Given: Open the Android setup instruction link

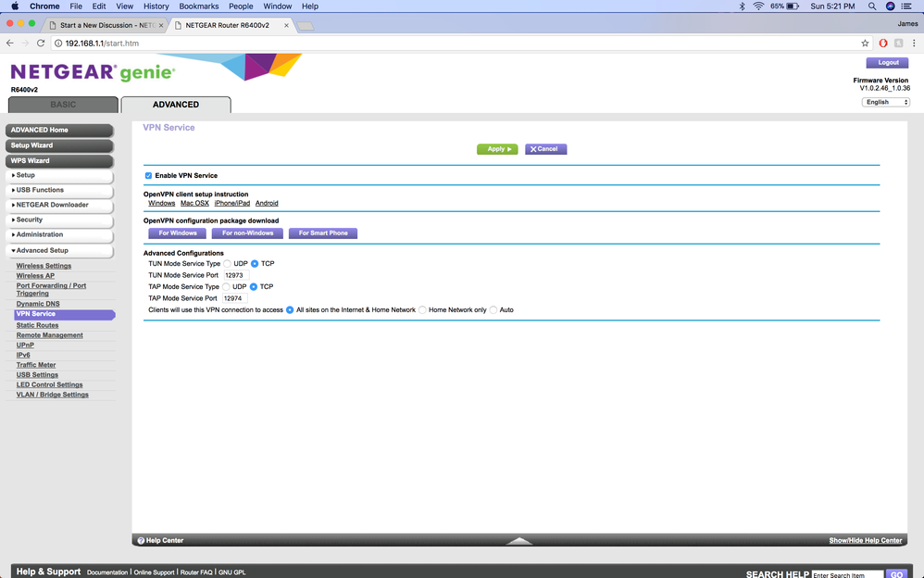Looking at the screenshot, I should (267, 203).
